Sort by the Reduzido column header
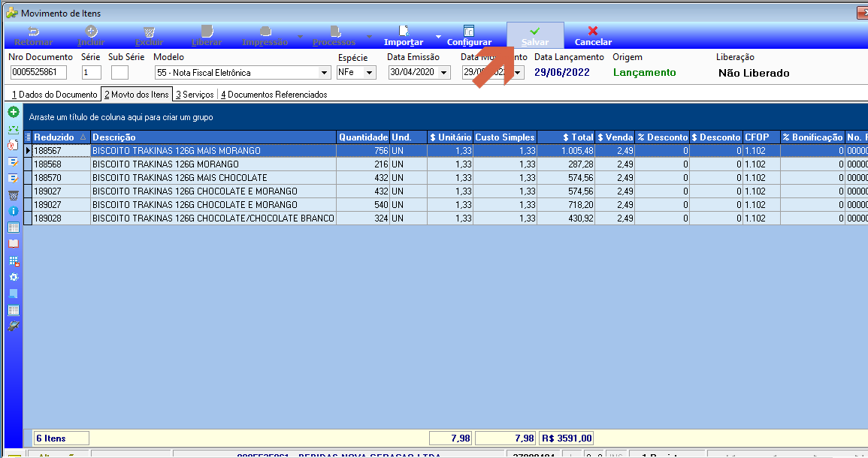This screenshot has height=458, width=868. pos(61,137)
